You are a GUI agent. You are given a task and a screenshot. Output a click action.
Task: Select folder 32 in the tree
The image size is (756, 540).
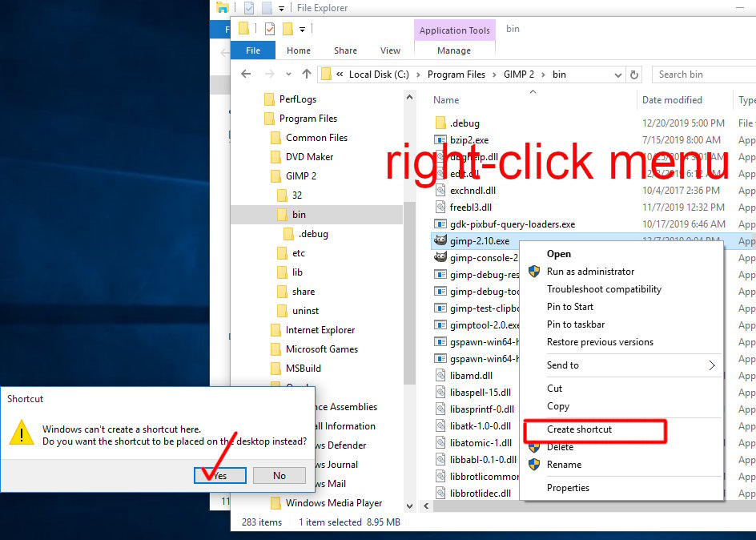pyautogui.click(x=297, y=195)
